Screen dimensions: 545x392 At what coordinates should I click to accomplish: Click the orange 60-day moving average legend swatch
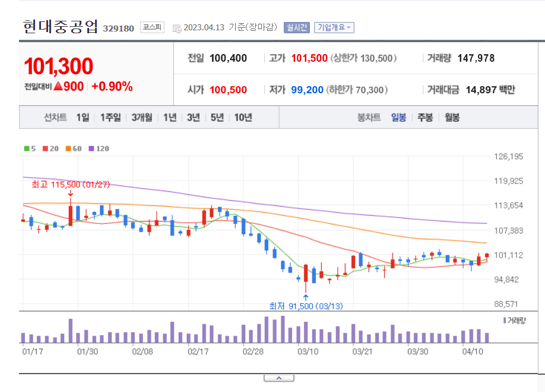point(68,148)
